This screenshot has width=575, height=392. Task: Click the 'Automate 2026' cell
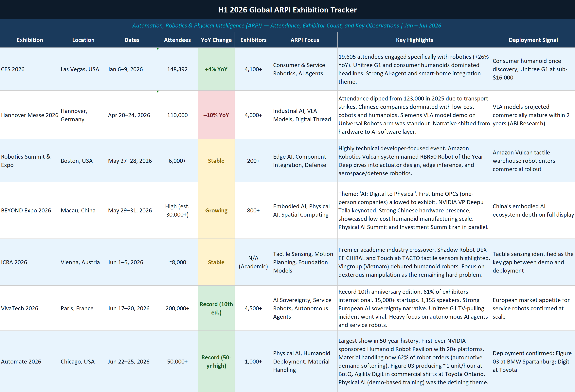pyautogui.click(x=30, y=361)
